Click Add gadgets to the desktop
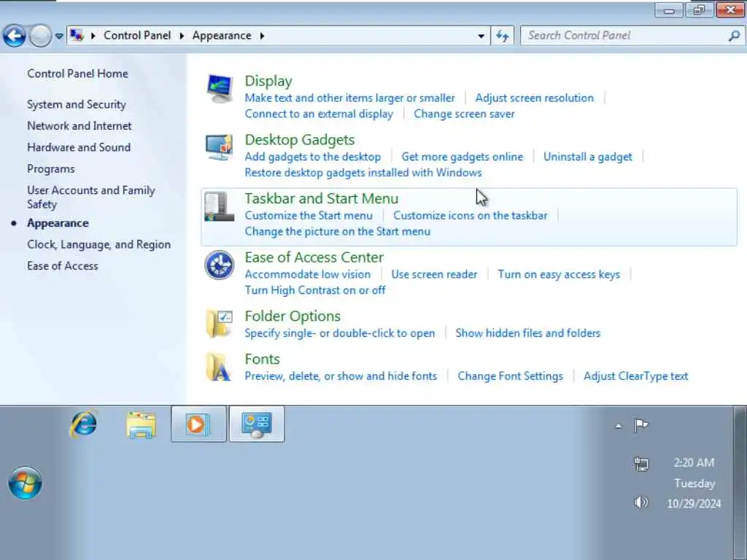 click(x=313, y=157)
